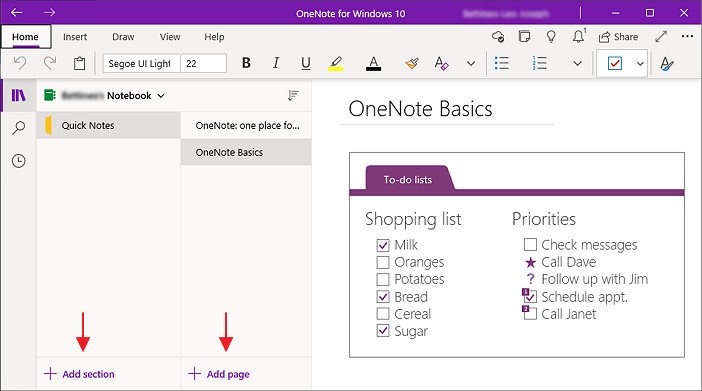Open the feed pages icon

tap(524, 36)
